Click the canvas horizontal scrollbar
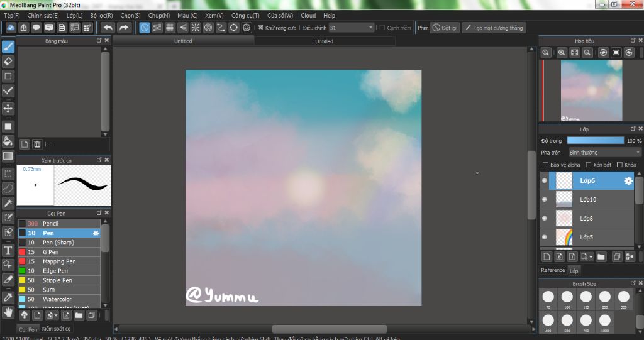 (x=330, y=329)
